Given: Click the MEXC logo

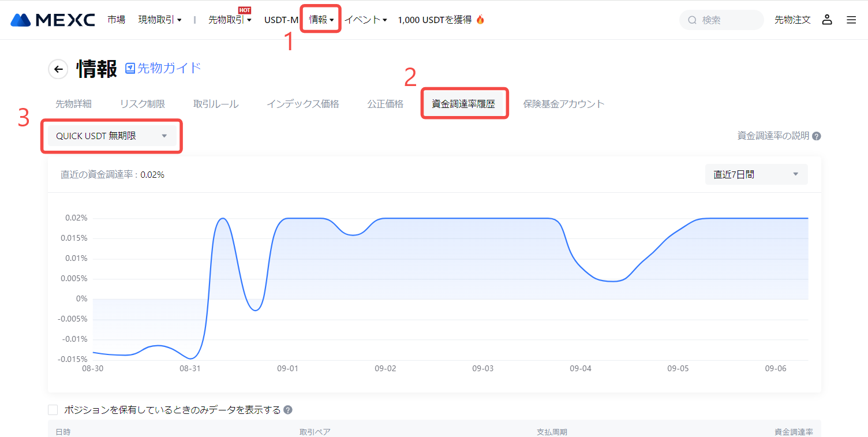Looking at the screenshot, I should (x=53, y=20).
